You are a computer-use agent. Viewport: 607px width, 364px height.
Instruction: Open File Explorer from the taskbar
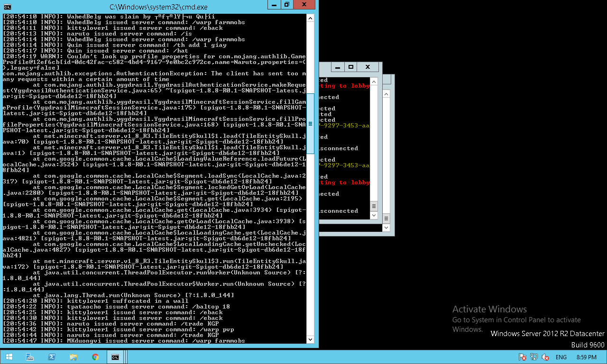[74, 357]
